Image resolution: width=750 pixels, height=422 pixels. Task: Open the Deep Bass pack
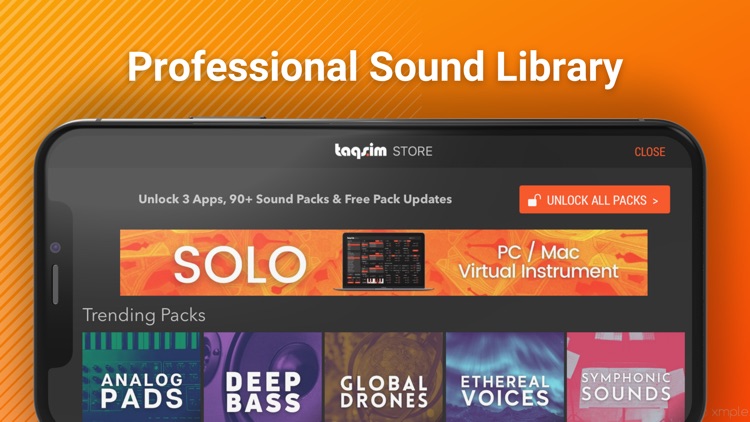[263, 377]
